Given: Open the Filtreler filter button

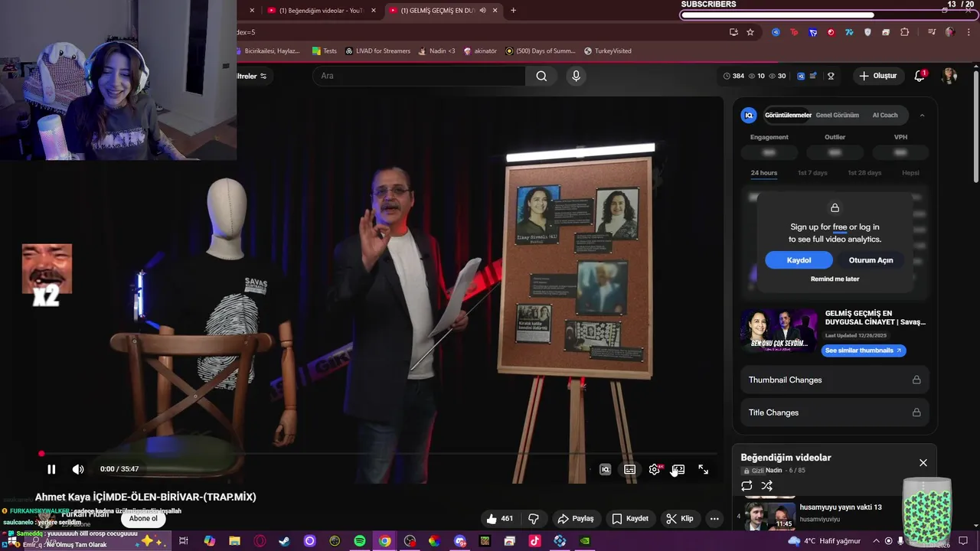Looking at the screenshot, I should click(251, 76).
